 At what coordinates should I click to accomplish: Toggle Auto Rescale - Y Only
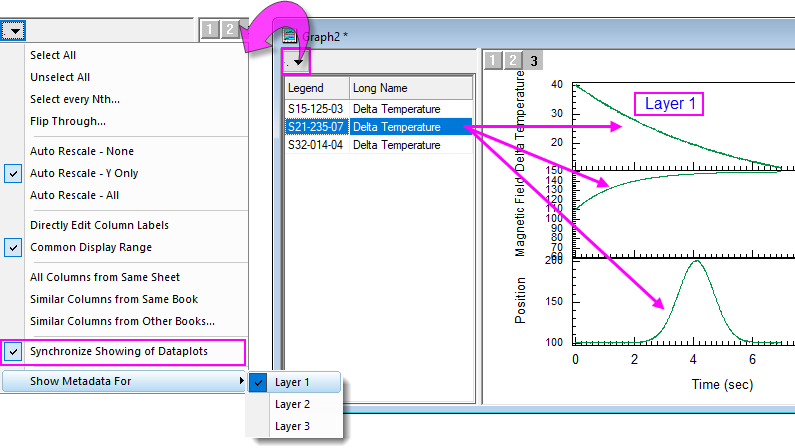click(84, 173)
